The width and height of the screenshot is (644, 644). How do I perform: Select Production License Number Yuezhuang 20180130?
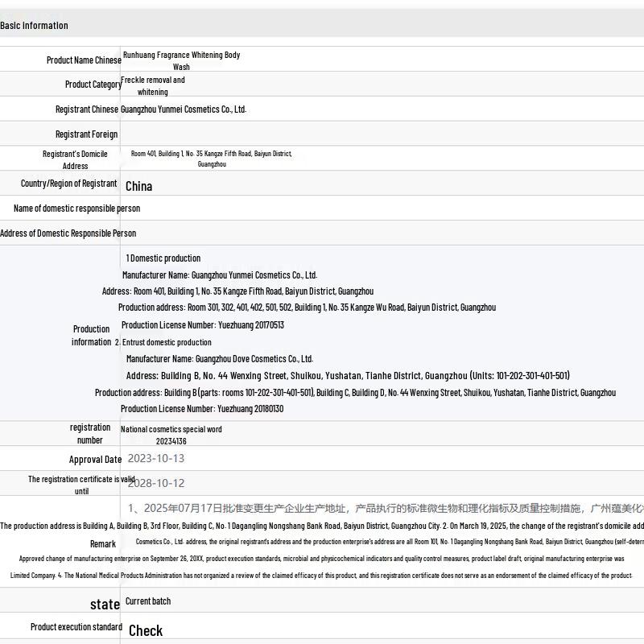[202, 409]
